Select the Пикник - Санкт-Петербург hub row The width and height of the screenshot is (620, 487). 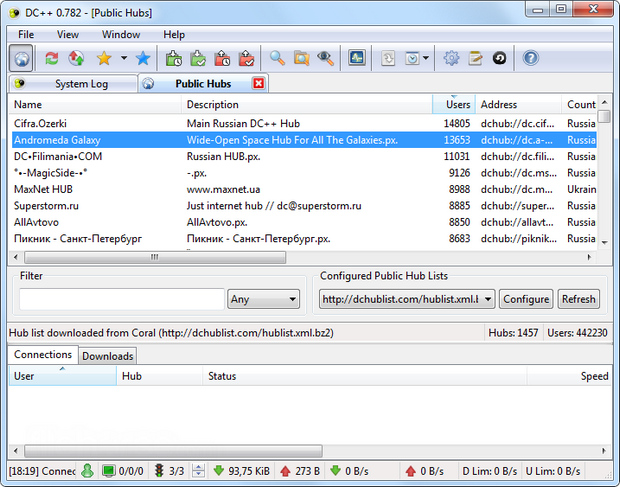pos(304,239)
